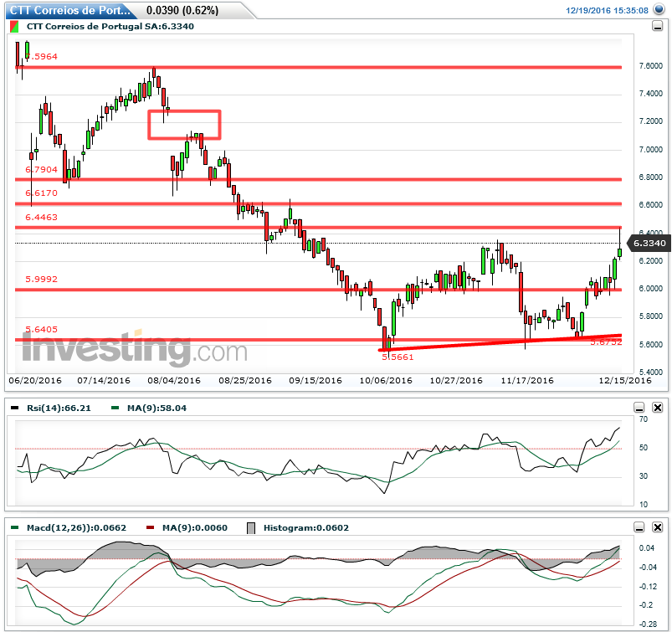Click the 6.2000 price axis label
This screenshot has height=632, width=672.
pos(650,260)
